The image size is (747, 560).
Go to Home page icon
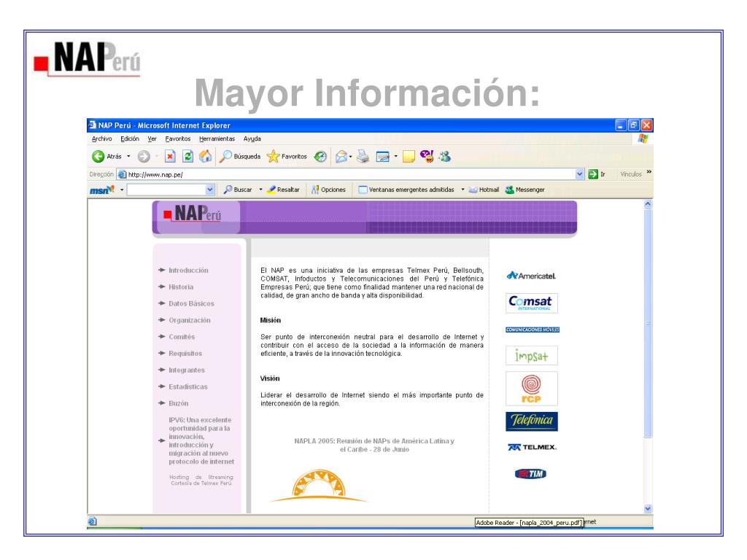click(x=205, y=156)
